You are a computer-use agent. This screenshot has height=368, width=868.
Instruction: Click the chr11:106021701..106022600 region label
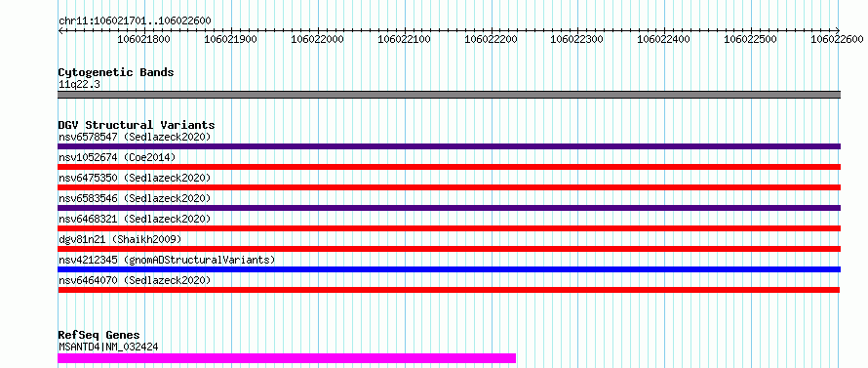135,21
